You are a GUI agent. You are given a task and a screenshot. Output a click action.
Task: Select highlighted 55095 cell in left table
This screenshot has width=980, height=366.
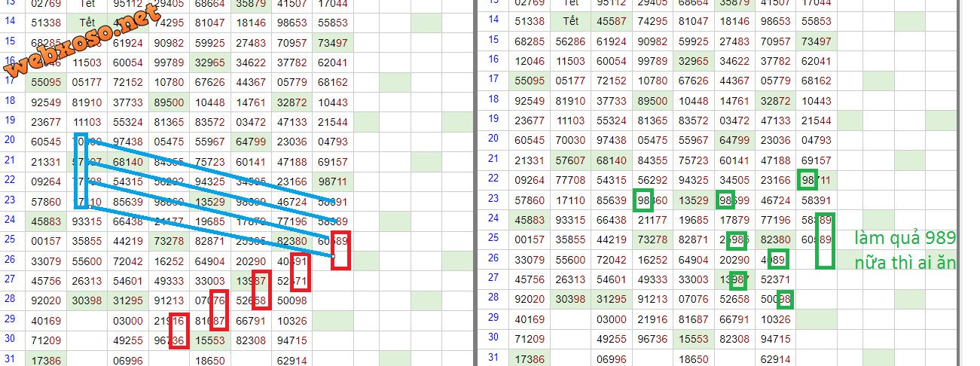coord(47,81)
